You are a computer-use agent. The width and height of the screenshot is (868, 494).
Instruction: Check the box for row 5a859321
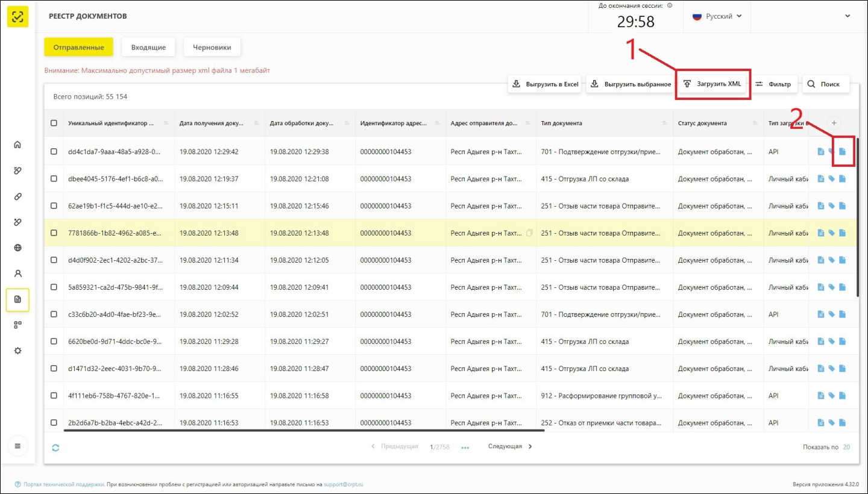54,287
